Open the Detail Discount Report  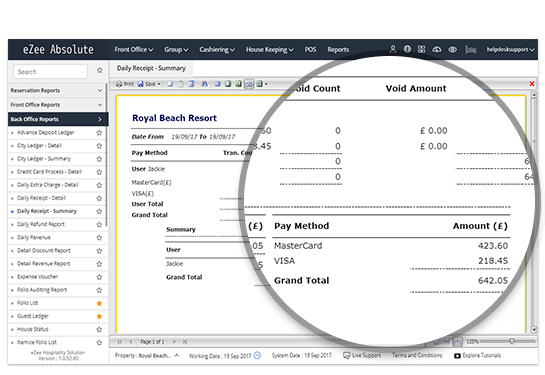click(x=43, y=251)
